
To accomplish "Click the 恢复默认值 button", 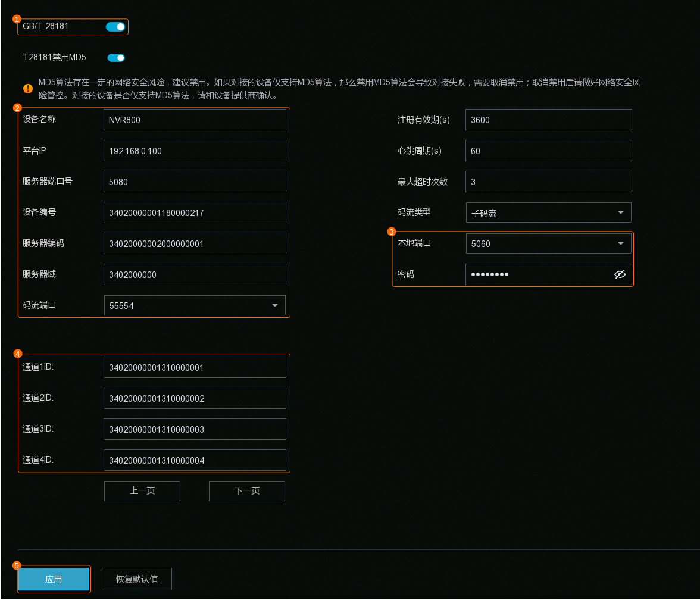I will click(137, 579).
